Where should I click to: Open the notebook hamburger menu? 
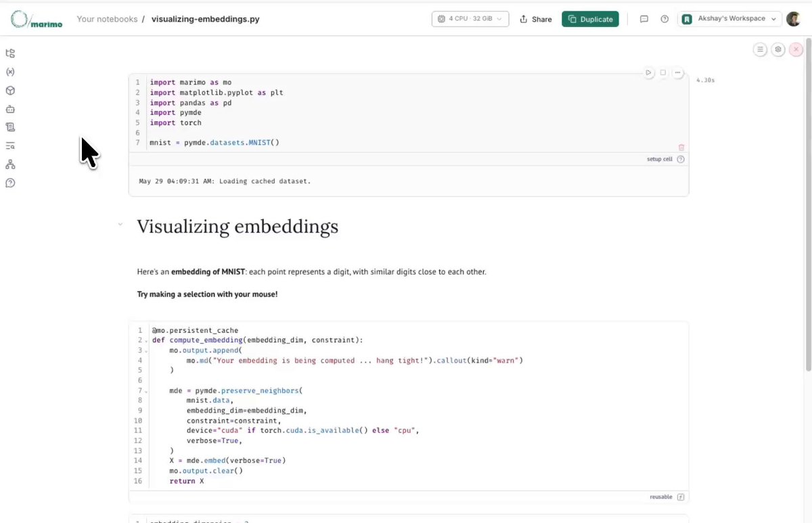click(760, 49)
